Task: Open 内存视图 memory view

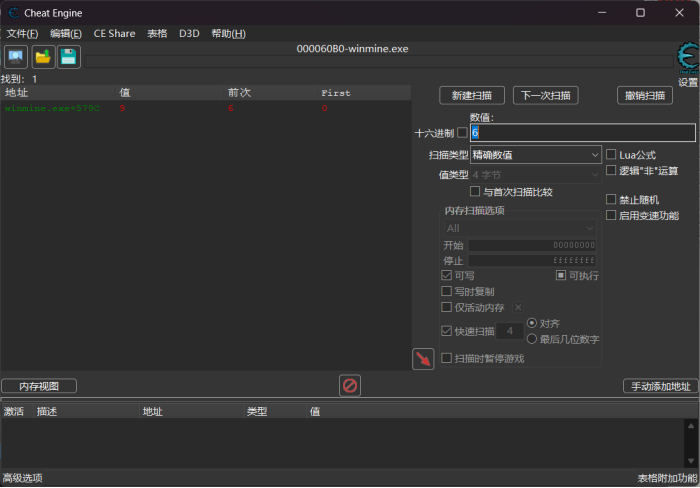Action: pos(39,386)
